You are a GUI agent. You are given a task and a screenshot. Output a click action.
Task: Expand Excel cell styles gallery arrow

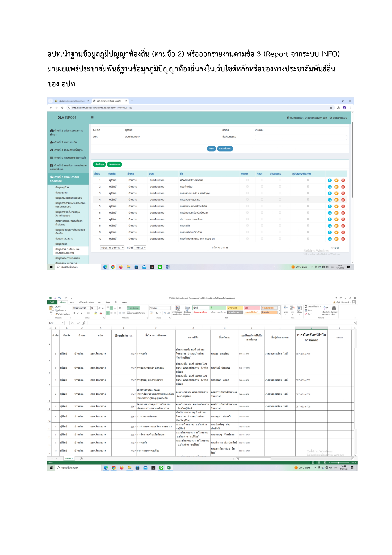click(280, 313)
